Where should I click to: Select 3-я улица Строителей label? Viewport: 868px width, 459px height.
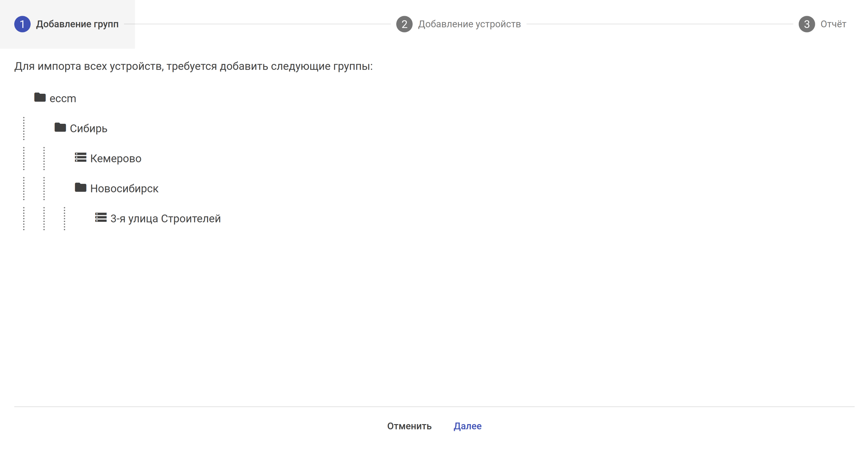[x=166, y=218]
